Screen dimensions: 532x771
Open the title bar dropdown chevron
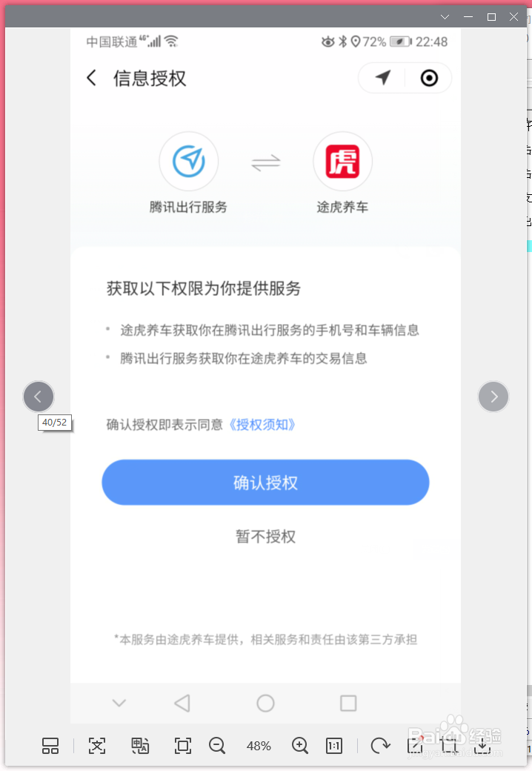[445, 17]
